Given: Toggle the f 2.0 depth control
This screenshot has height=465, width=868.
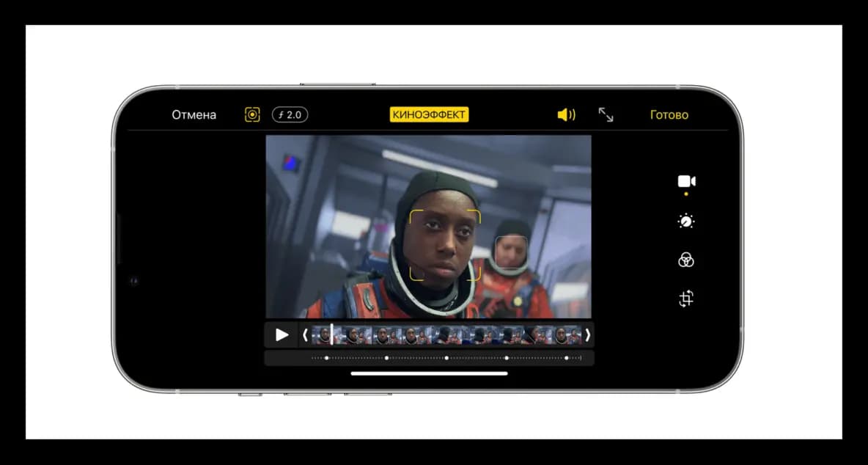Looking at the screenshot, I should click(x=290, y=114).
